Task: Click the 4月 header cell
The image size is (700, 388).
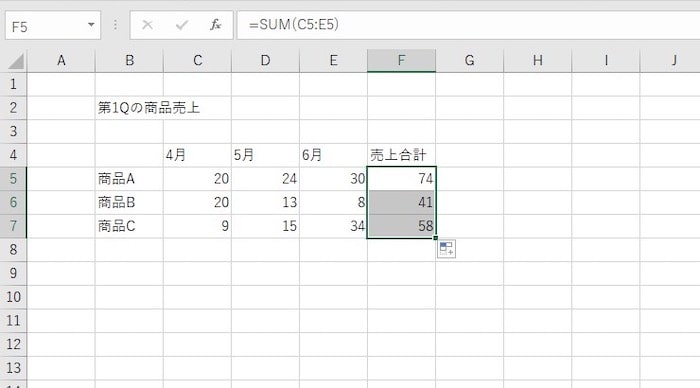Action: pyautogui.click(x=197, y=155)
